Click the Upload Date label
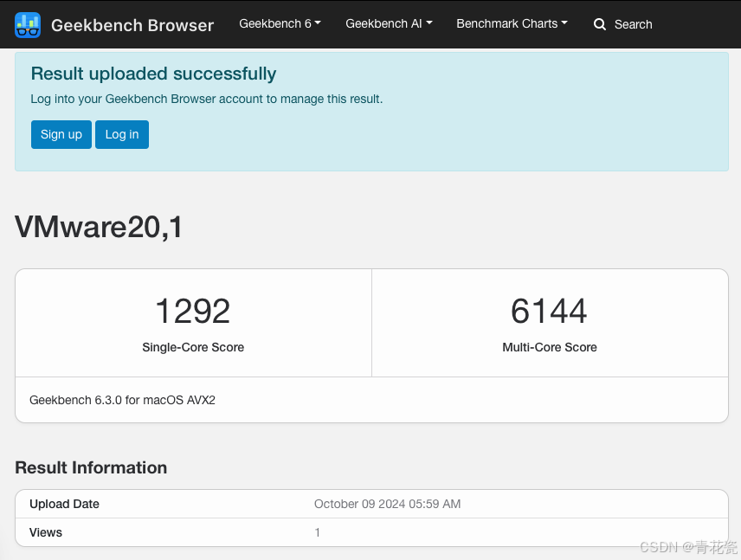Screen dimensions: 741x560 64,505
